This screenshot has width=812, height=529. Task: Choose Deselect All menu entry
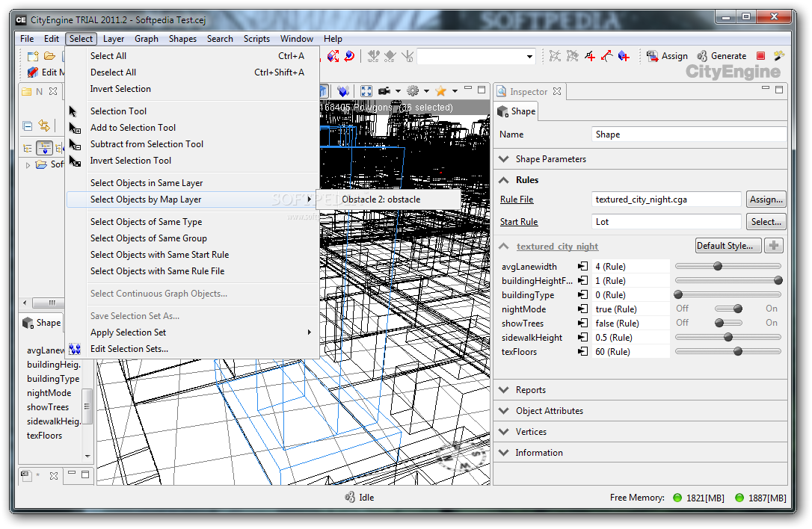(x=193, y=72)
